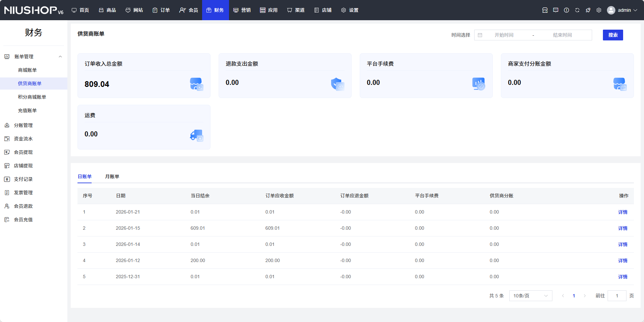Switch to the 月账单 tab
Screen dimensions: 644x322
pos(112,176)
